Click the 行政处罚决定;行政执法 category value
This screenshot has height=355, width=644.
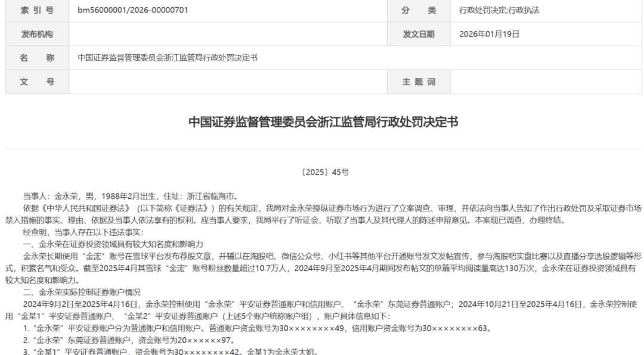500,10
